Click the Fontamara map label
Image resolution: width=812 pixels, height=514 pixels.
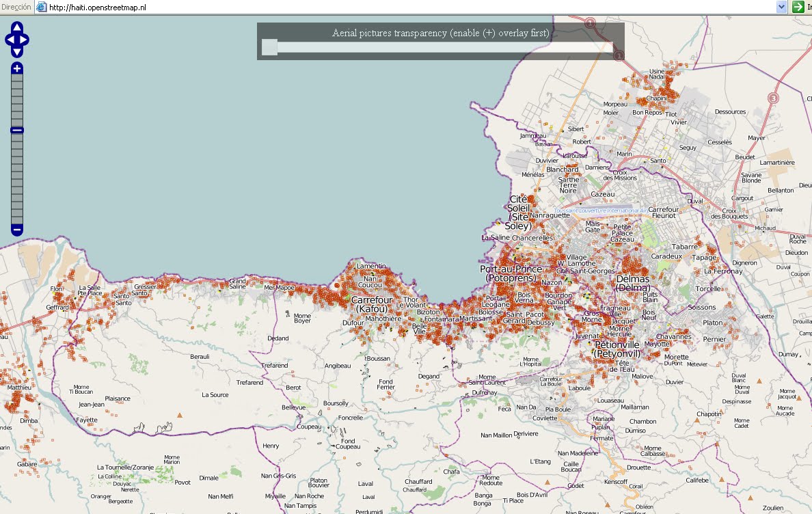click(442, 319)
